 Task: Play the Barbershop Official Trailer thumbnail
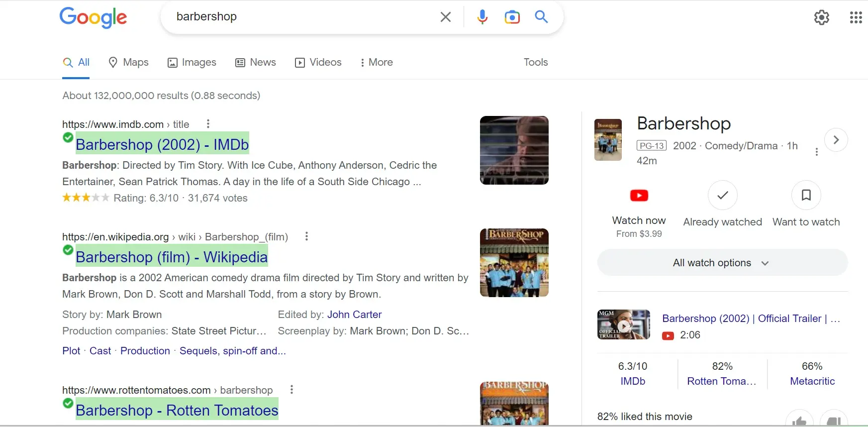623,324
